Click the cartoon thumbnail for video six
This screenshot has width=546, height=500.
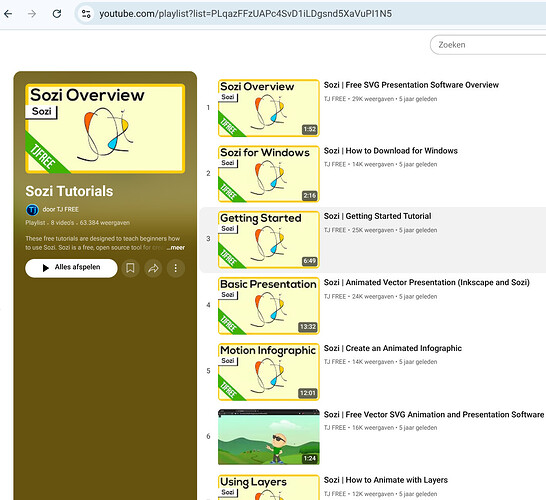[269, 437]
